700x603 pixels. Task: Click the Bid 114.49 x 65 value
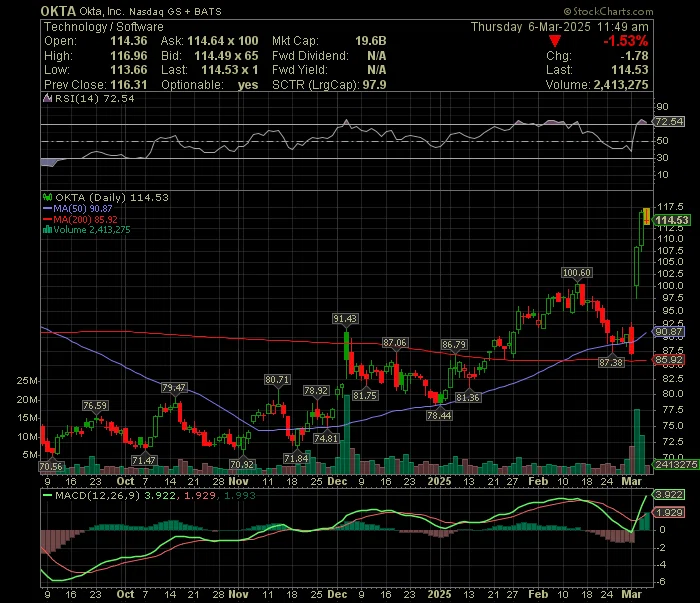(x=226, y=56)
